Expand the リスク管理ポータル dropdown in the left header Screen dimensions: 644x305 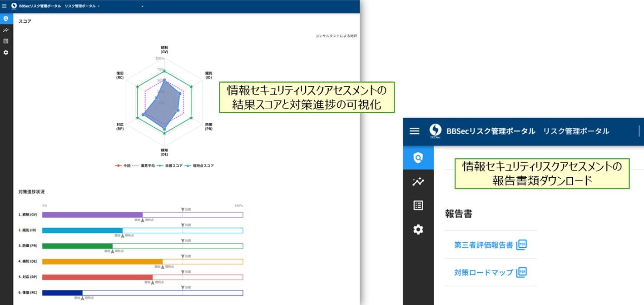[82, 6]
